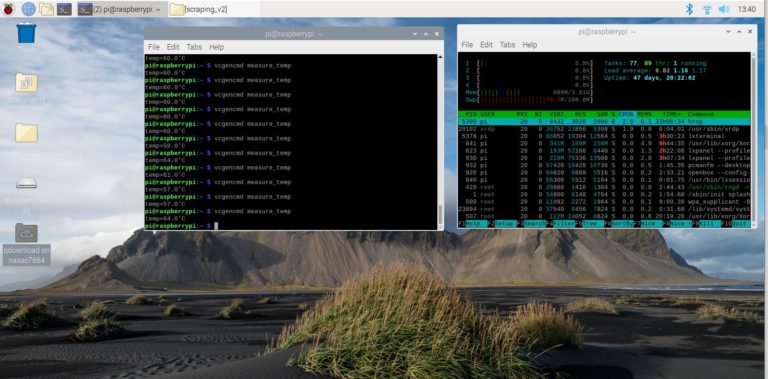Open the Bluetooth tray menu
This screenshot has width=768, height=379.
(689, 9)
